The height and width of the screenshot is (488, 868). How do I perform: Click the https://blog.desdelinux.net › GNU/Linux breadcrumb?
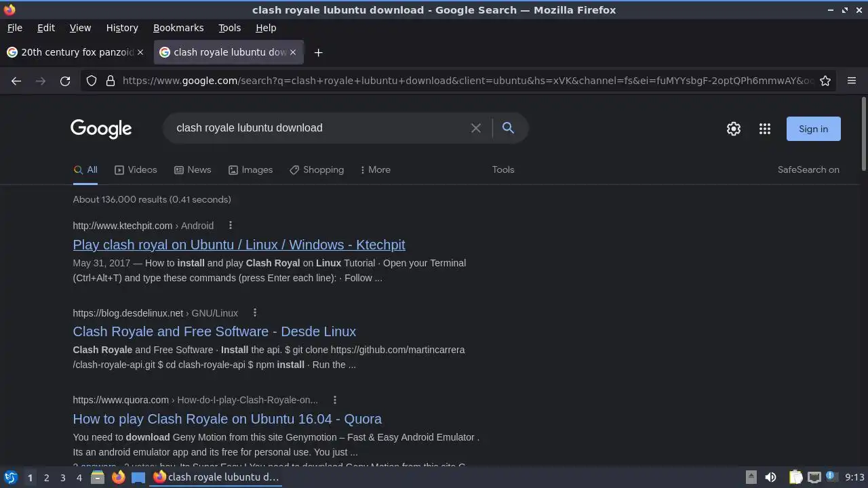coord(155,313)
